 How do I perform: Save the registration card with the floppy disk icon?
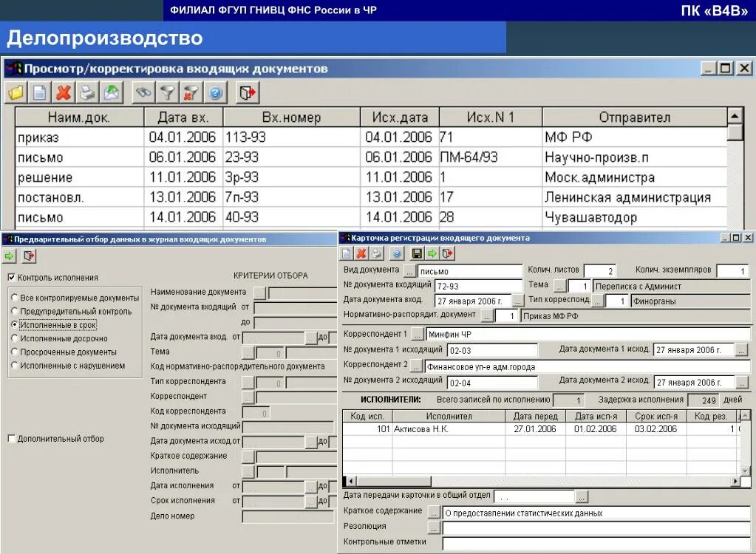(x=418, y=253)
